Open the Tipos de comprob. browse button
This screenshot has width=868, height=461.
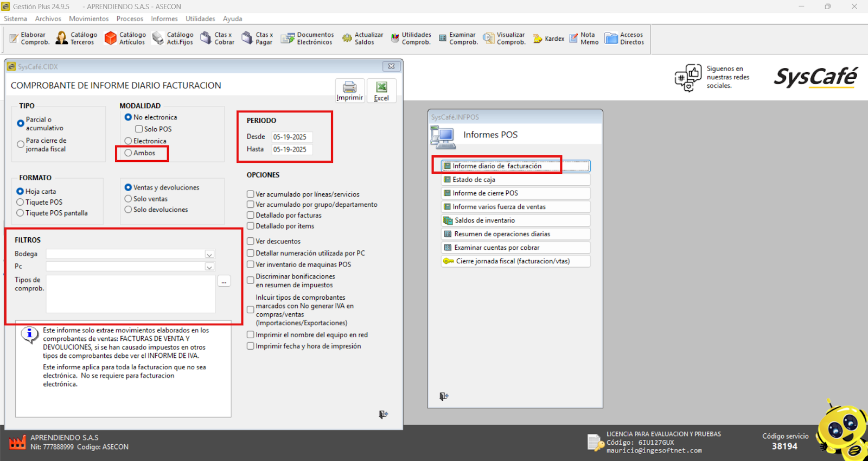click(224, 281)
